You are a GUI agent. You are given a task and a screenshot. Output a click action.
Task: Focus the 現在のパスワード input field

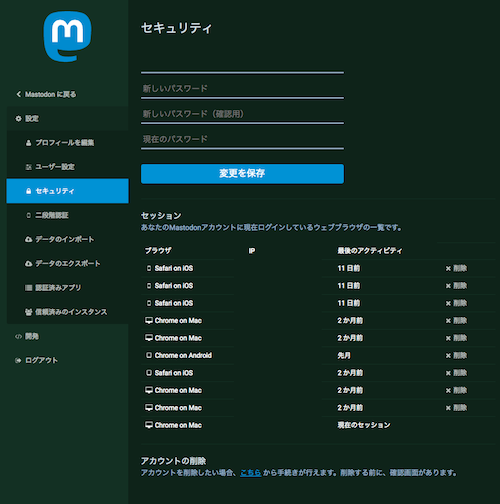(x=242, y=139)
